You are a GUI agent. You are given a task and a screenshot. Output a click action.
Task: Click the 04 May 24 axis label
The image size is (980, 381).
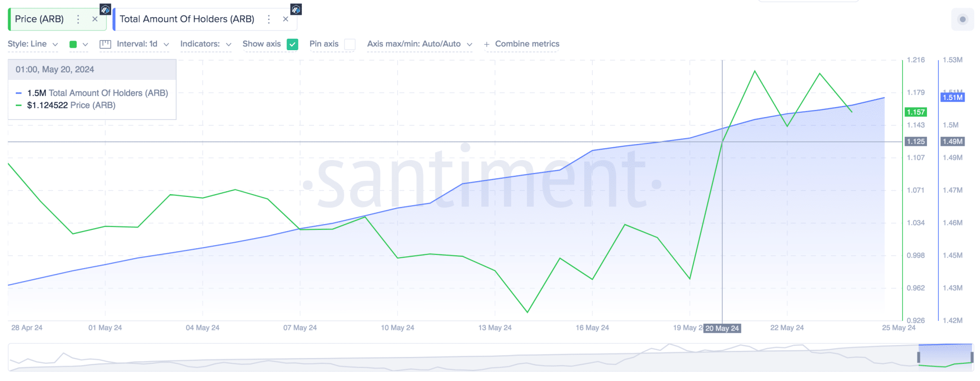point(202,328)
